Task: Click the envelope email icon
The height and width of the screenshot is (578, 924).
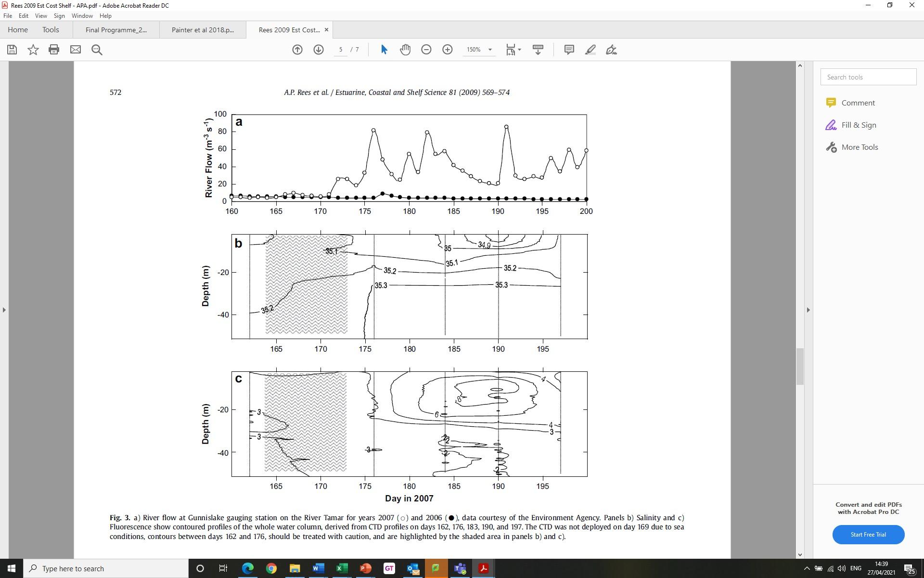Action: [76, 50]
